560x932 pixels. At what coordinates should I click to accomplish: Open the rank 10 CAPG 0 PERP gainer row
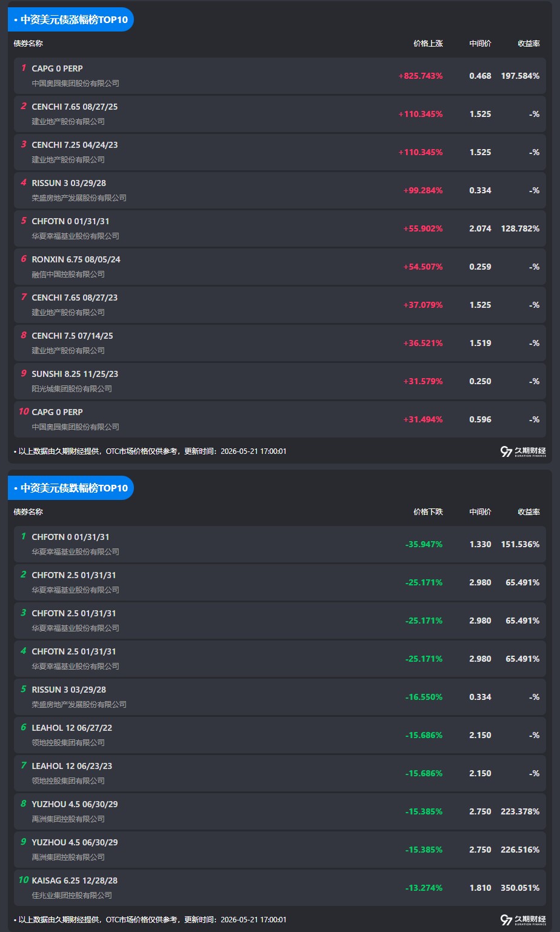point(280,419)
